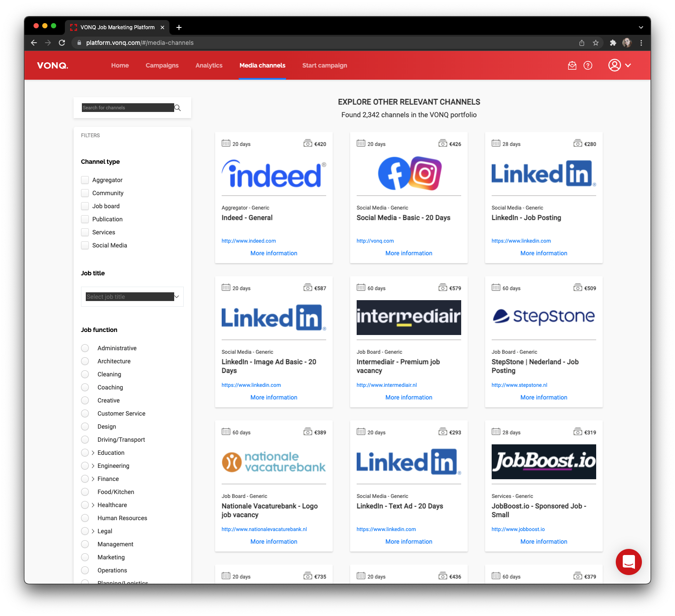Check the Services filter checkbox

[85, 232]
